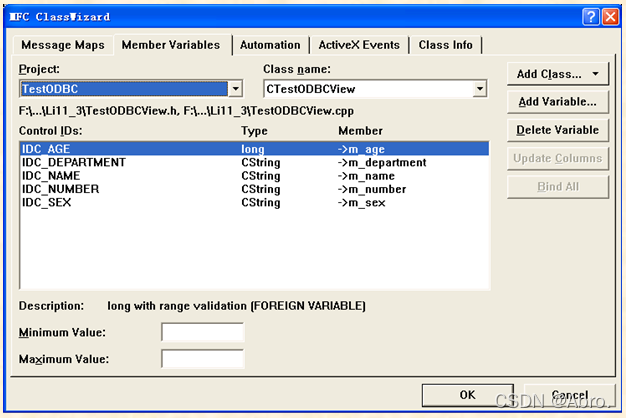Expand the Class name dropdown arrow
Screen dimensions: 626x418
point(480,89)
